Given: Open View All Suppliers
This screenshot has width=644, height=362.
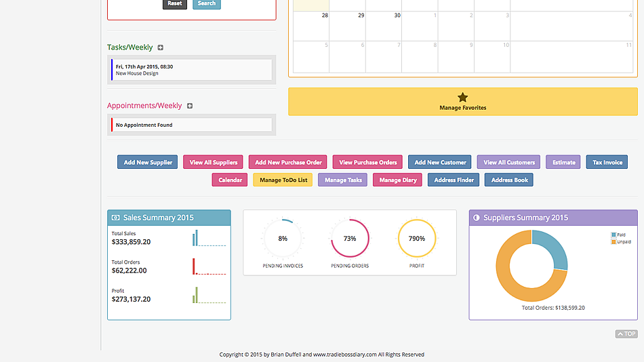Looking at the screenshot, I should tap(214, 162).
